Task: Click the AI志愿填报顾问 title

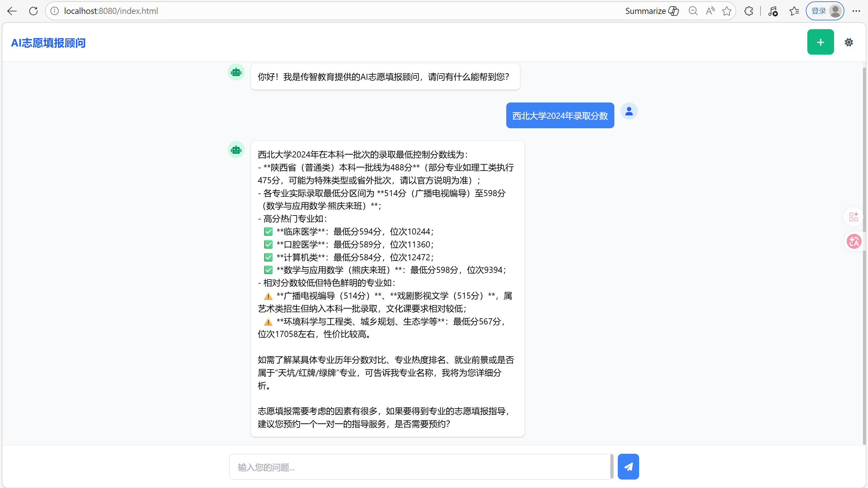Action: pos(48,43)
